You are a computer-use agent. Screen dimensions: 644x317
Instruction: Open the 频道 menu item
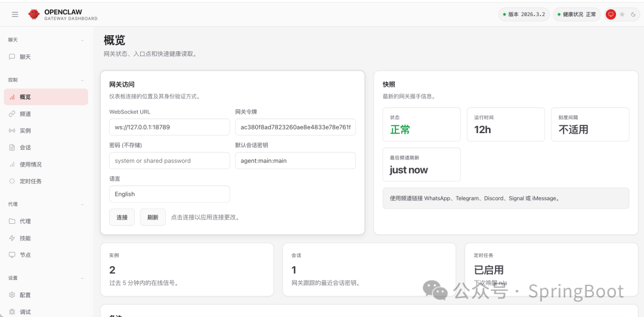click(46, 114)
